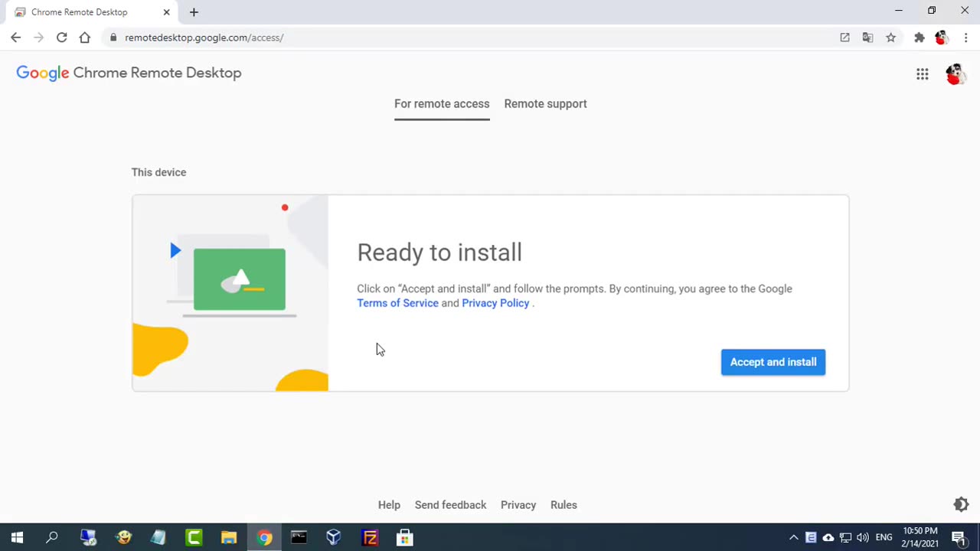
Task: Open Google account avatar on page
Action: point(955,73)
